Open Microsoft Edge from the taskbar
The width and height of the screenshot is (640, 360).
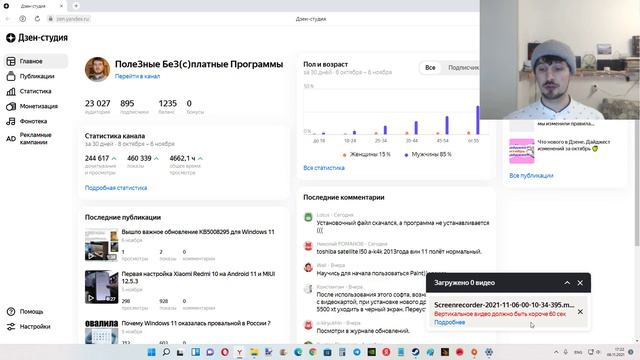click(x=298, y=352)
